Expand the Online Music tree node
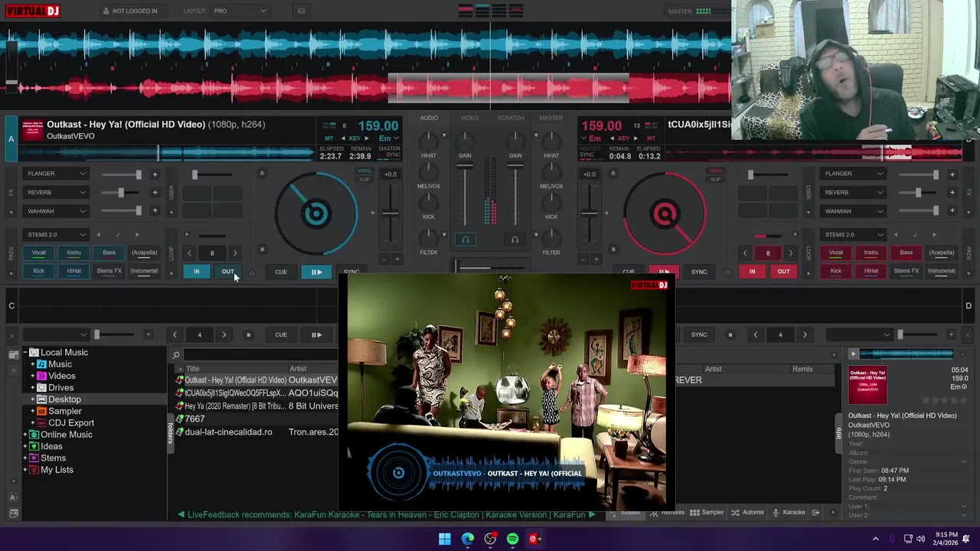The height and width of the screenshot is (551, 980). [x=25, y=435]
